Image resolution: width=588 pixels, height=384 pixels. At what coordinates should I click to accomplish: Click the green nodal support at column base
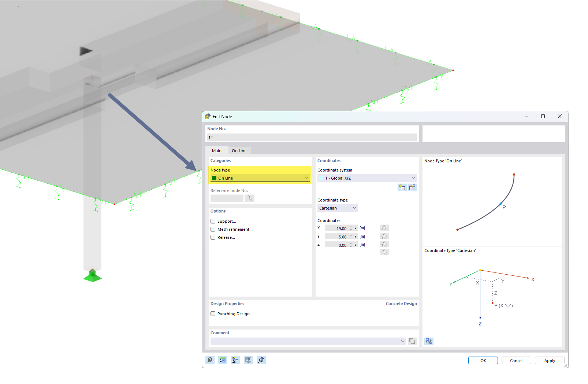[92, 276]
